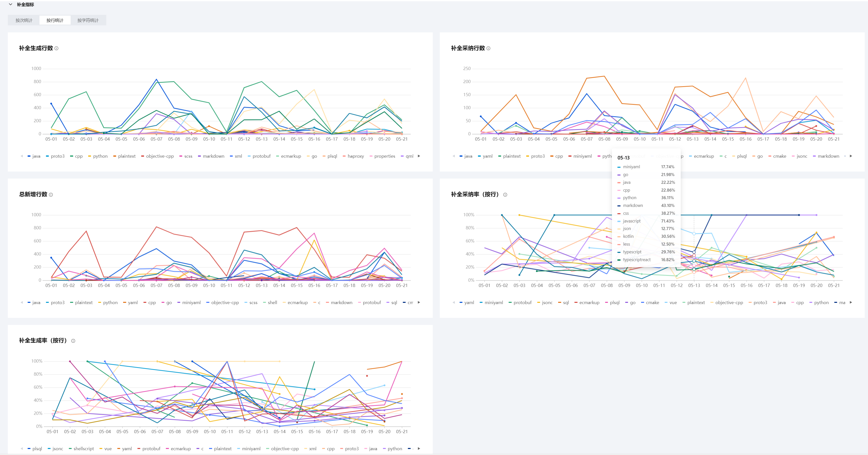868x455 pixels.
Task: Click info icon beside 补全生成行数 title
Action: 56,48
